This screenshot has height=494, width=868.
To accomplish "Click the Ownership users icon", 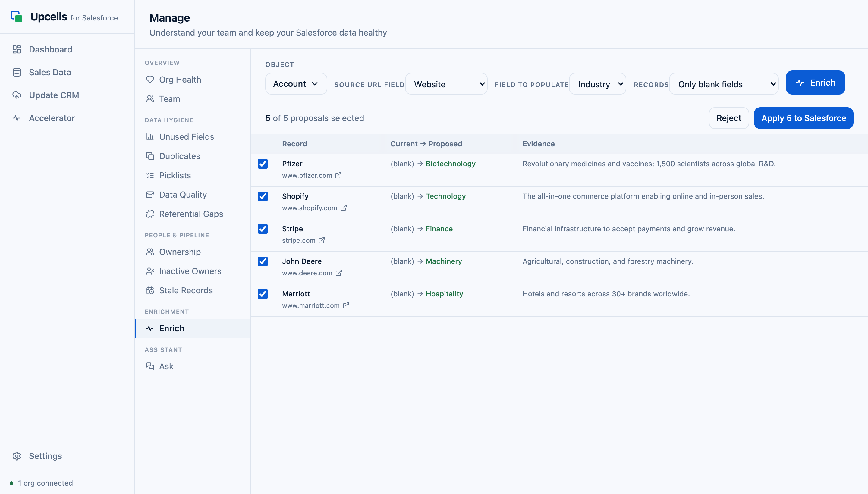I will 150,252.
